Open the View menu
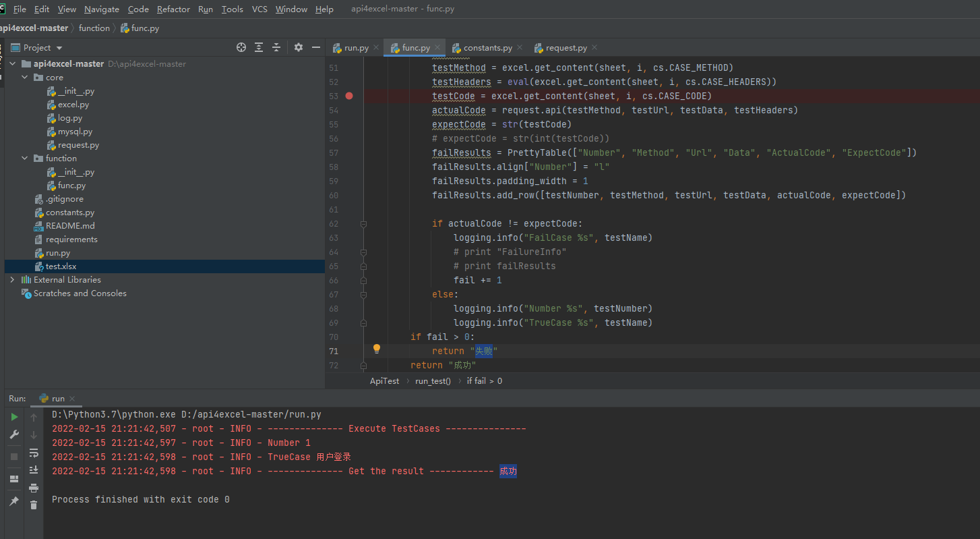Screen dimensions: 980x539 (67, 9)
